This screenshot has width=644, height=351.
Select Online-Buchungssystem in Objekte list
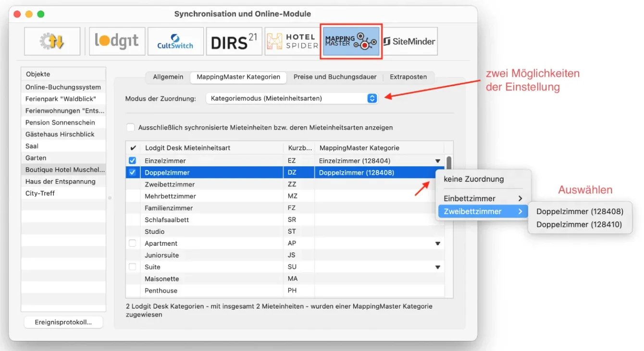pos(63,87)
